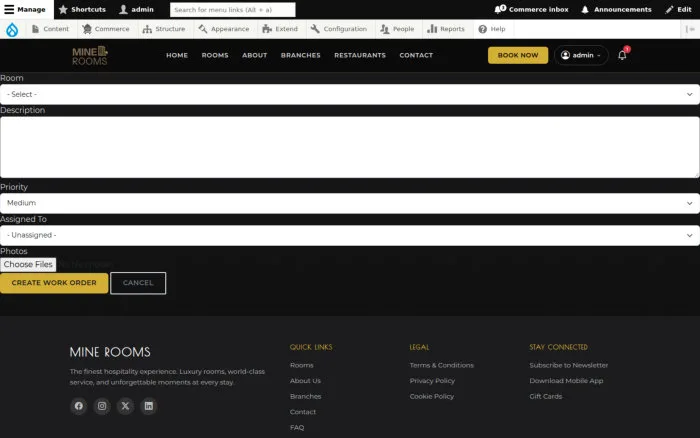Open the Content admin menu
The width and height of the screenshot is (700, 438).
coord(50,29)
